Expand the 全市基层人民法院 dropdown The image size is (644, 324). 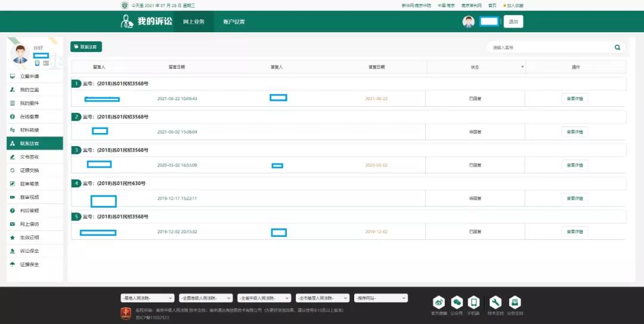pyautogui.click(x=323, y=298)
